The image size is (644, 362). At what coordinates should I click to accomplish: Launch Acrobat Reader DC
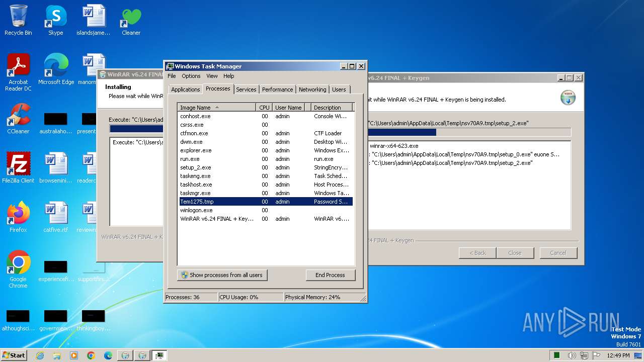(18, 72)
